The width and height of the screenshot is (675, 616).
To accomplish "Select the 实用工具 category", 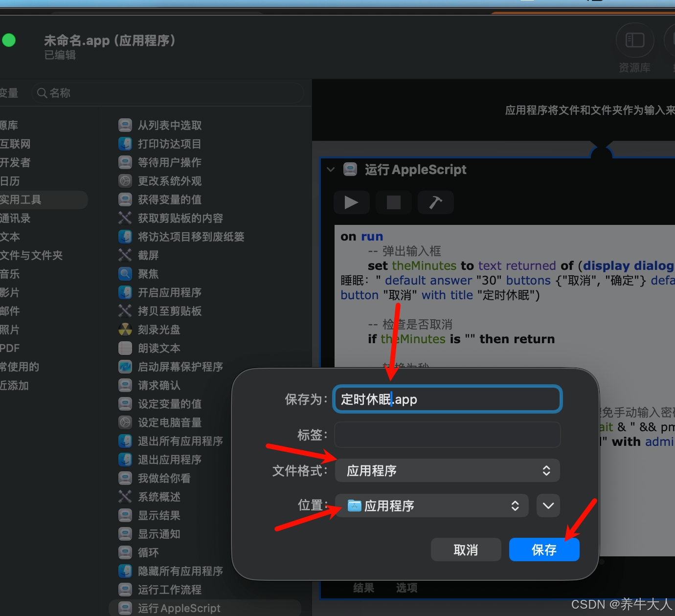I will pos(44,200).
